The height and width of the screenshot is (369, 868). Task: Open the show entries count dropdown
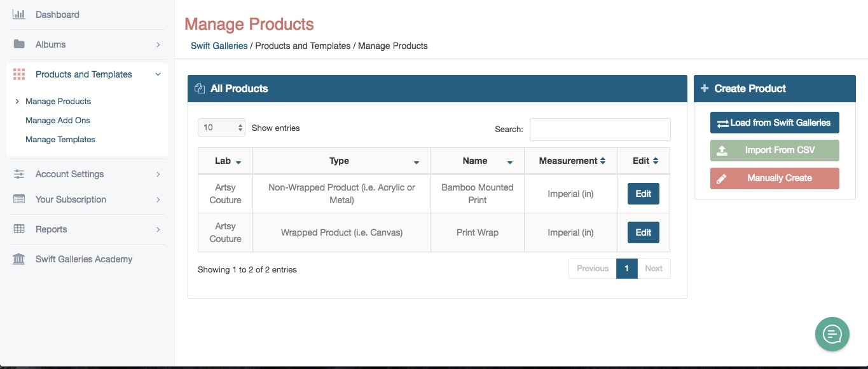221,128
